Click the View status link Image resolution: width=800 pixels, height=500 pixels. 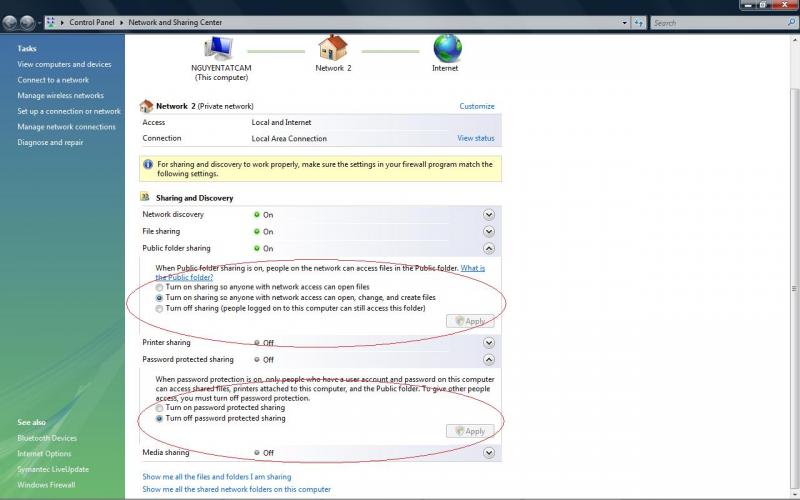[x=475, y=138]
